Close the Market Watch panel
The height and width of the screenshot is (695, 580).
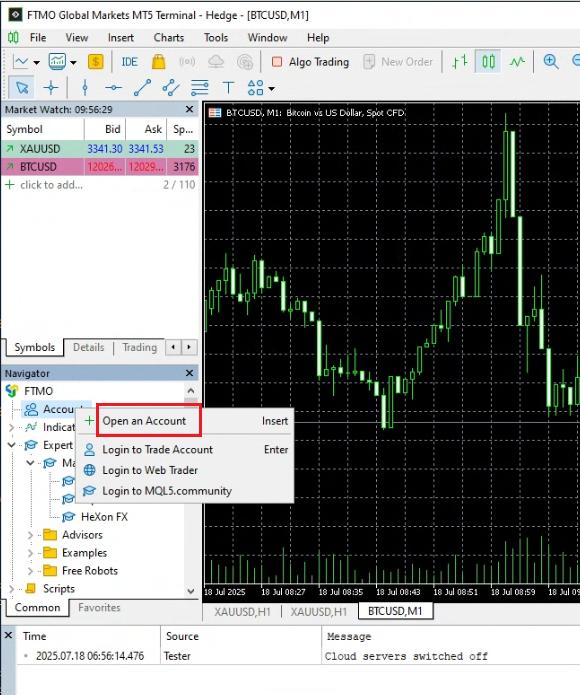click(x=190, y=109)
